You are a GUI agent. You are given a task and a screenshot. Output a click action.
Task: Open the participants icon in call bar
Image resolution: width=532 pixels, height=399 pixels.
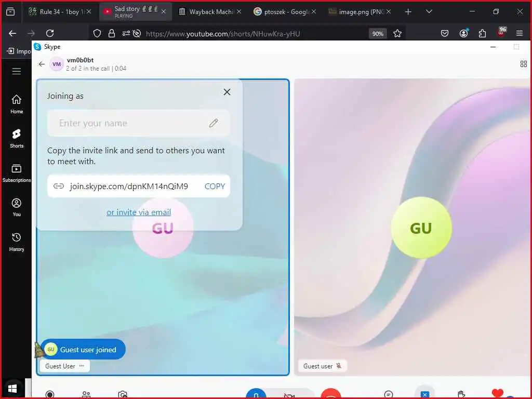click(x=86, y=395)
